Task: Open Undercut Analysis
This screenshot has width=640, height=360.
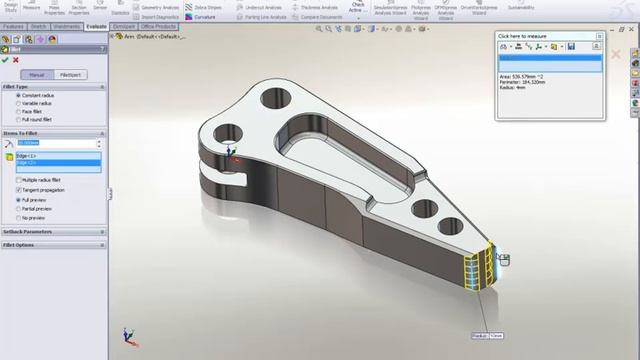Action: coord(259,7)
